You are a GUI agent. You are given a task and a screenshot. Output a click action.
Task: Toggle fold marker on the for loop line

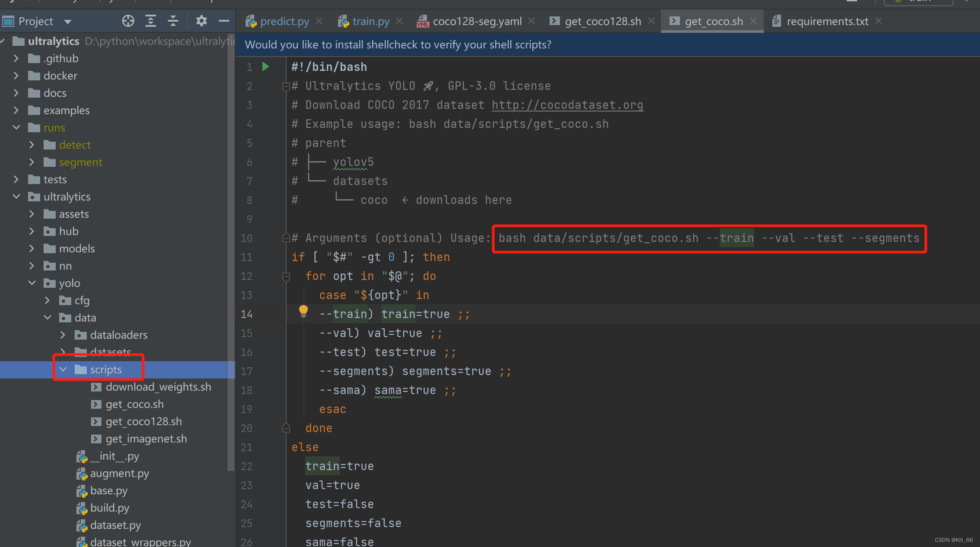286,276
